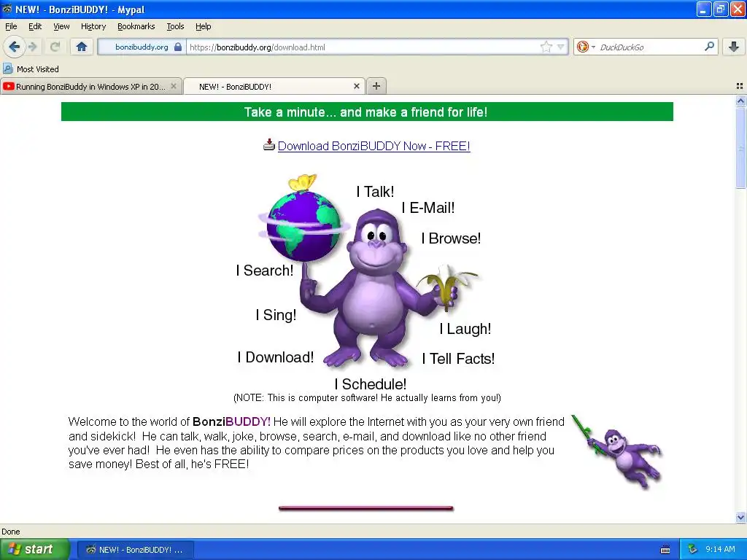
Task: Open the tab groups grid icon
Action: point(740,86)
